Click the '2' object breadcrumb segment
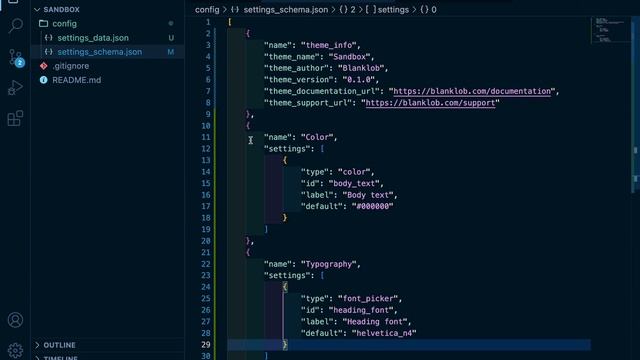640x360 pixels. (347, 10)
